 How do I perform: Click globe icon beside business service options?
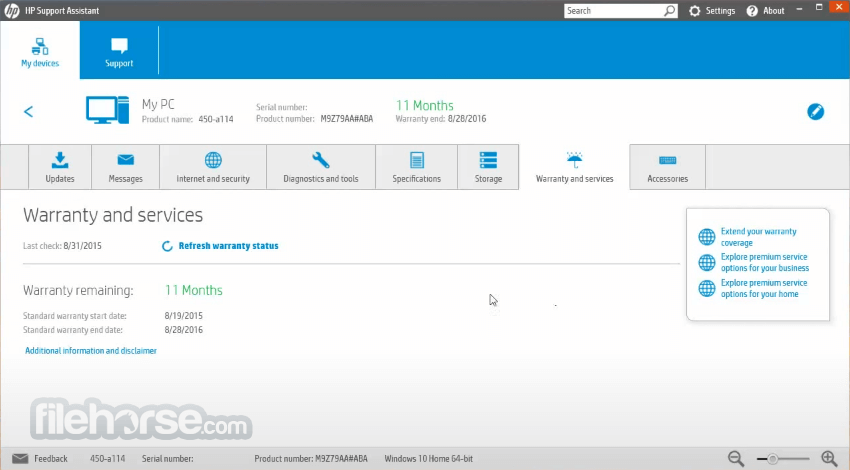(706, 262)
